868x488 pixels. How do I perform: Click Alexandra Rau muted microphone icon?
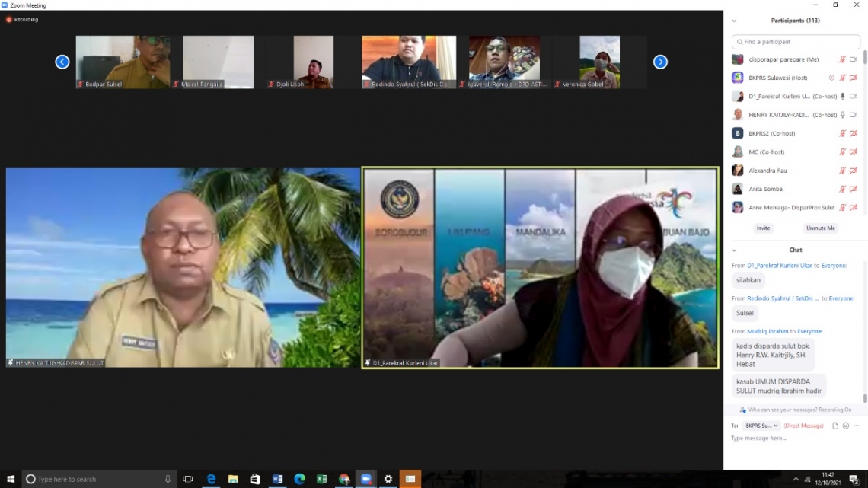(x=842, y=171)
